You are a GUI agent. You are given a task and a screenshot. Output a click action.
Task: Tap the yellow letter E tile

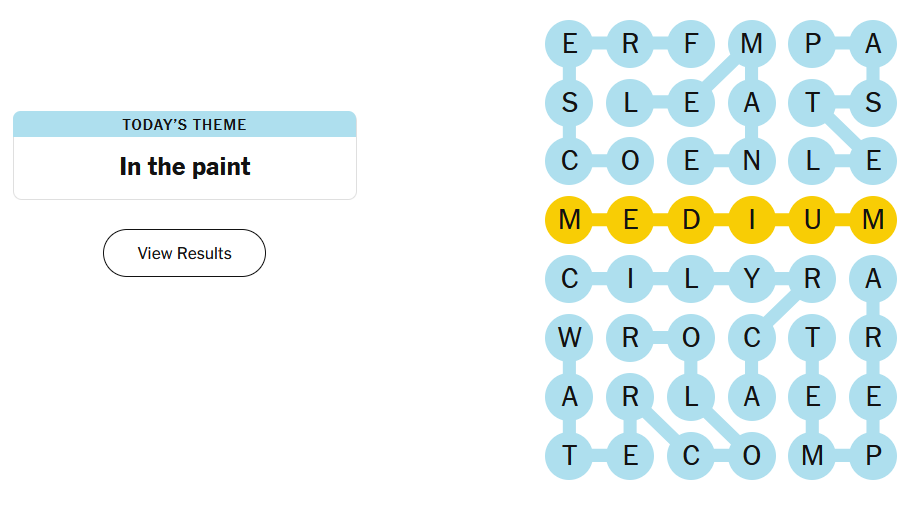[630, 220]
